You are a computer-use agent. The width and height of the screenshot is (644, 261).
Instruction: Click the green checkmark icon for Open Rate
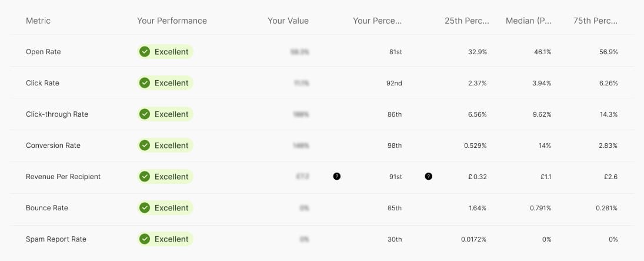pos(145,52)
